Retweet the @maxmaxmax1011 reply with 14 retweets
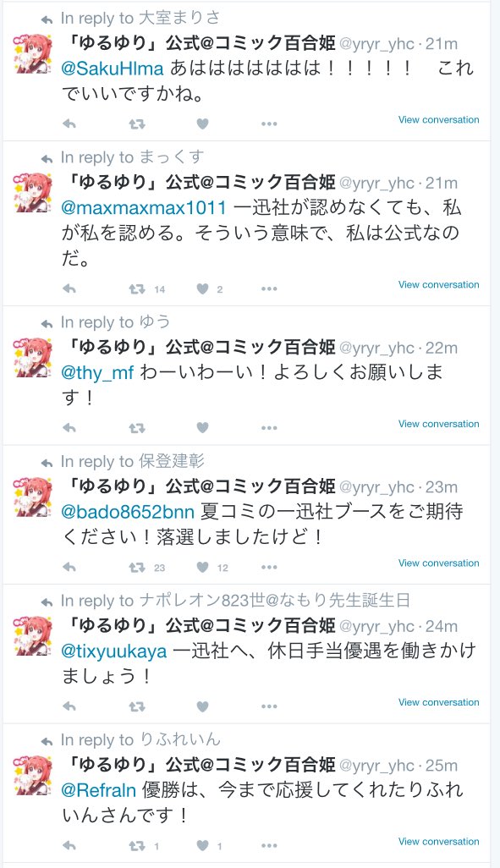 (137, 289)
